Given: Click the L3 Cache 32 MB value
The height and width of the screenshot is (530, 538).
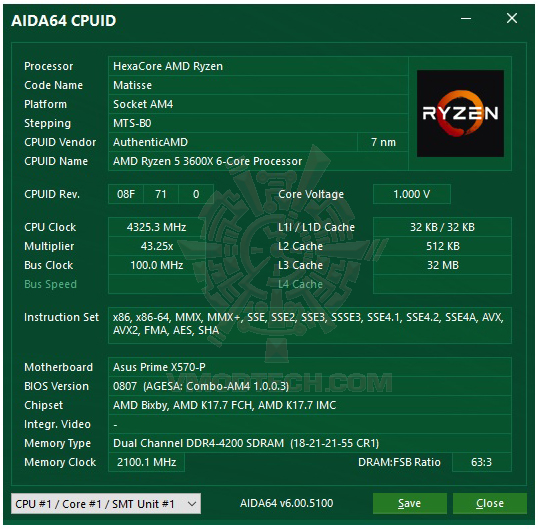Looking at the screenshot, I should [442, 265].
